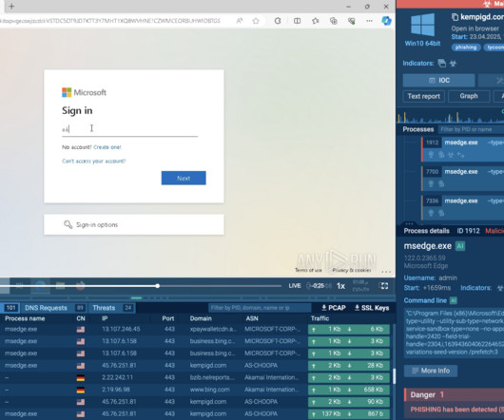Open Copilot sidebar icon in Edge

click(386, 21)
